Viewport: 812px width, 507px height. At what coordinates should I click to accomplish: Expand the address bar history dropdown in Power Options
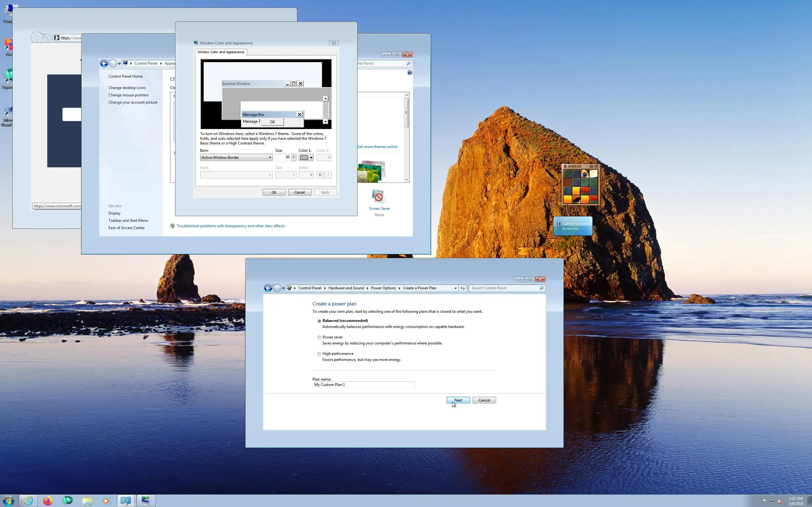coord(455,288)
